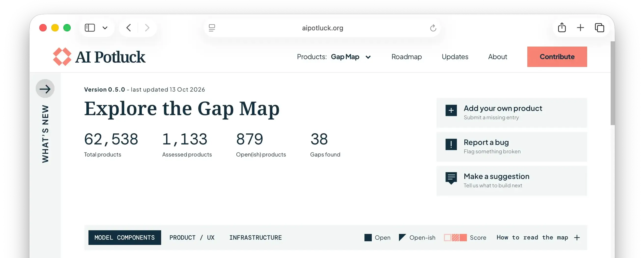The image size is (644, 258).
Task: Expand the sidebar options chevron
Action: (x=105, y=28)
